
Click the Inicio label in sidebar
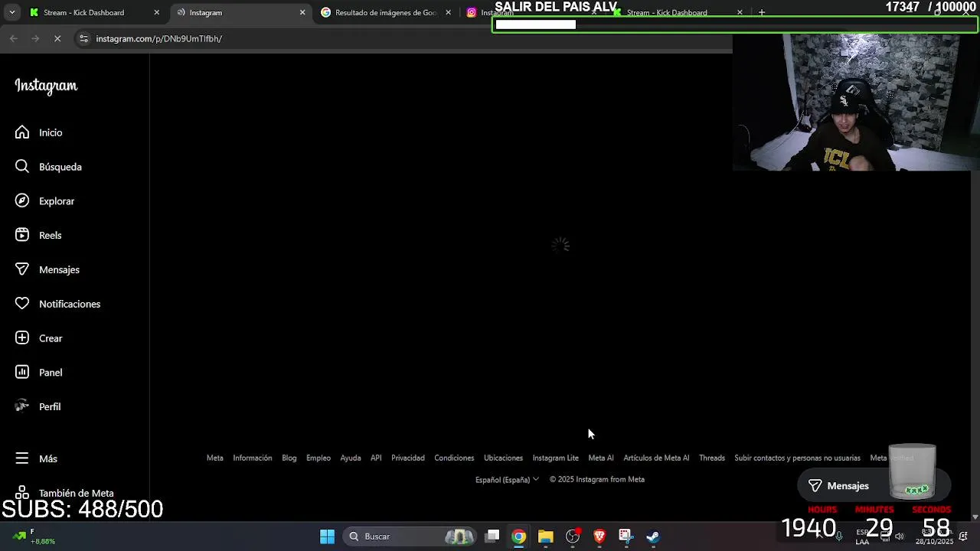point(51,132)
